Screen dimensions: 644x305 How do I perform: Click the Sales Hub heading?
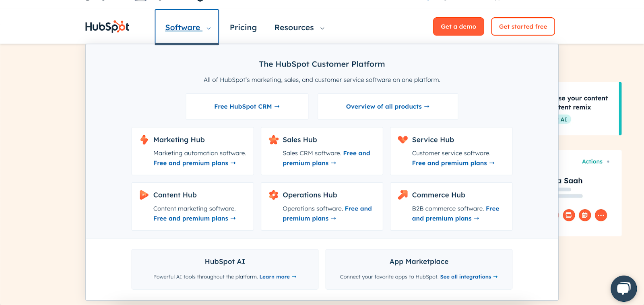click(x=300, y=140)
